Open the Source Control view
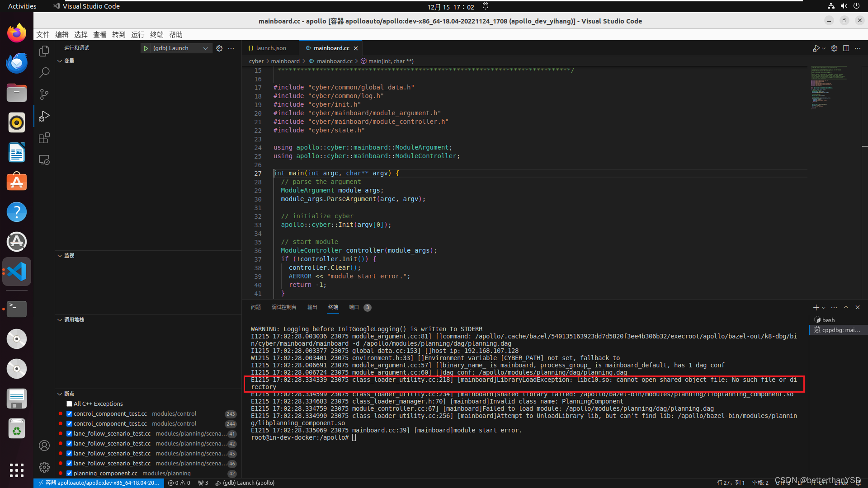This screenshot has width=868, height=488. tap(44, 94)
